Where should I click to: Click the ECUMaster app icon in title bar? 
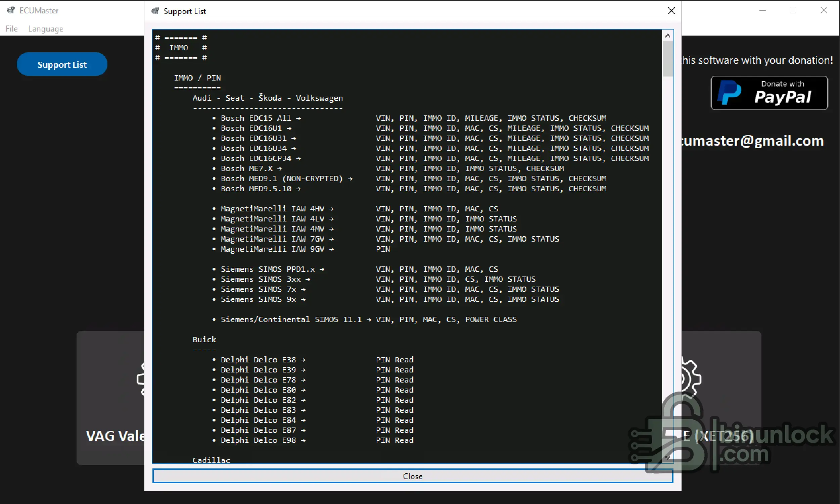tap(11, 10)
